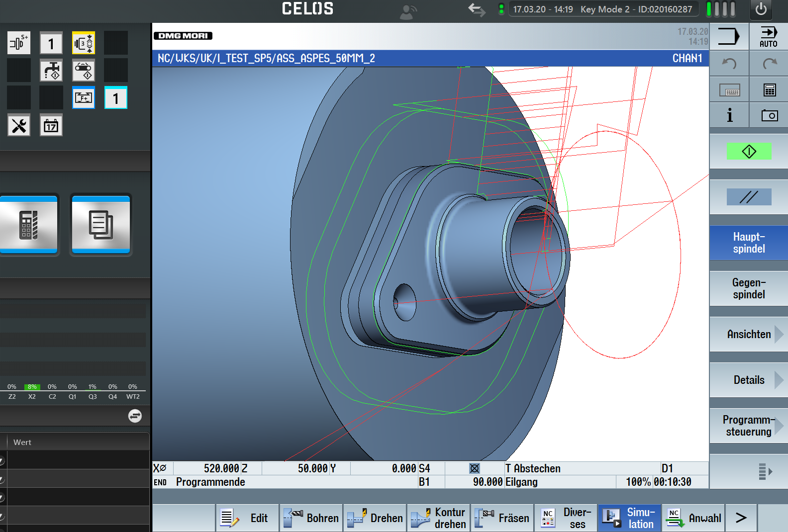Viewport: 788px width, 532px height.
Task: Click the X2 axis load bar
Action: [32, 387]
